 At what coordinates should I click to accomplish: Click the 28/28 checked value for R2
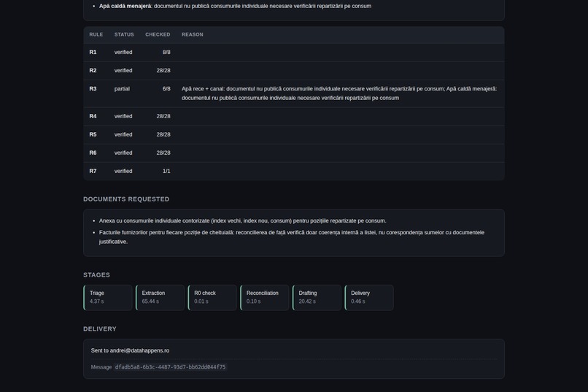click(163, 71)
